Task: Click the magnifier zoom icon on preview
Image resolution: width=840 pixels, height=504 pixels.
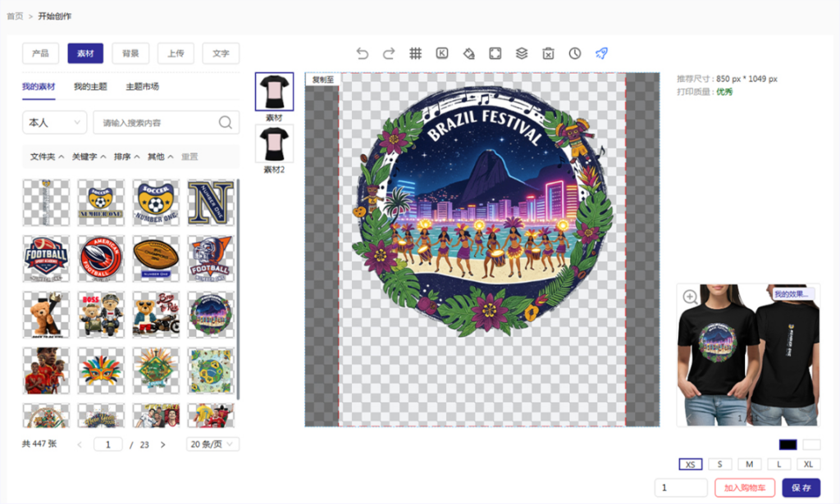Action: click(691, 297)
